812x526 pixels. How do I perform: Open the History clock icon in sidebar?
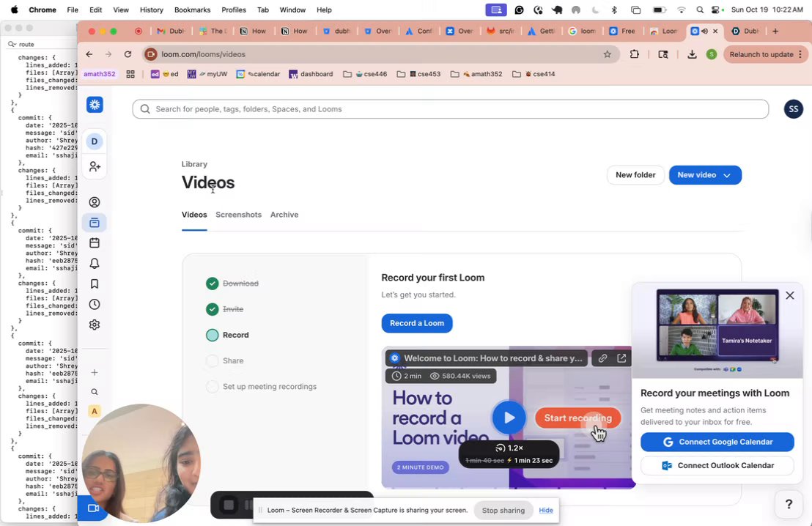coord(95,305)
